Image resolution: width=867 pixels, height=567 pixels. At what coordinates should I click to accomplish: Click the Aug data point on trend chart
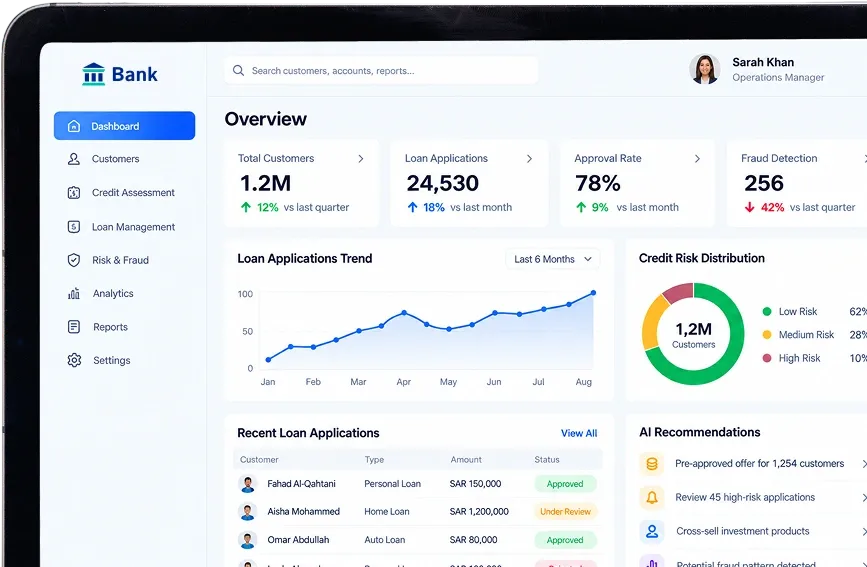(593, 293)
